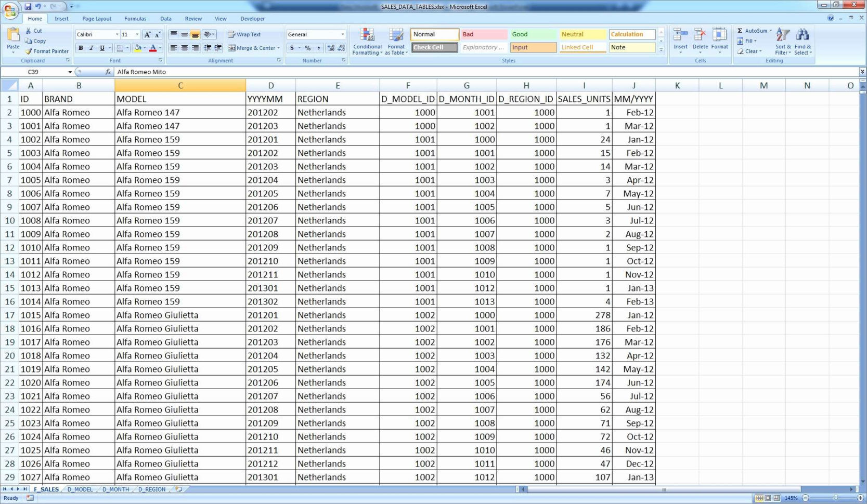Open the D_MODEL sheet tab

coord(79,489)
